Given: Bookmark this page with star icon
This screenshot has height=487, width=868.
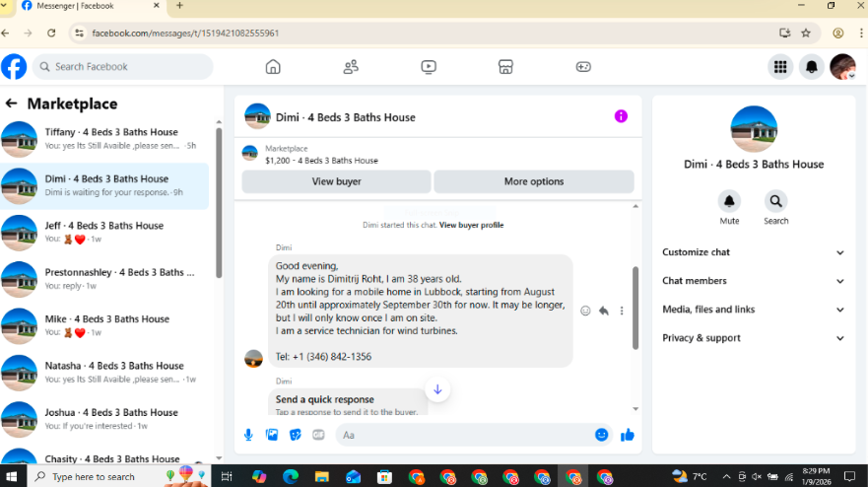Looking at the screenshot, I should tap(806, 34).
